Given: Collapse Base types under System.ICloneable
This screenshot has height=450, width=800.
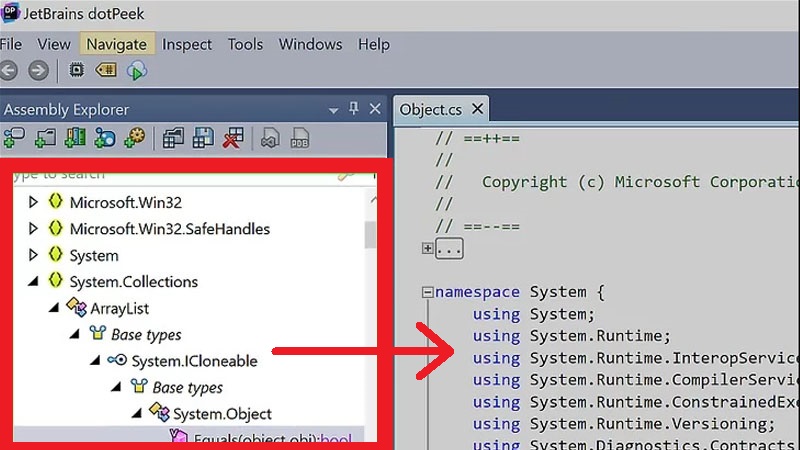Looking at the screenshot, I should pos(116,387).
